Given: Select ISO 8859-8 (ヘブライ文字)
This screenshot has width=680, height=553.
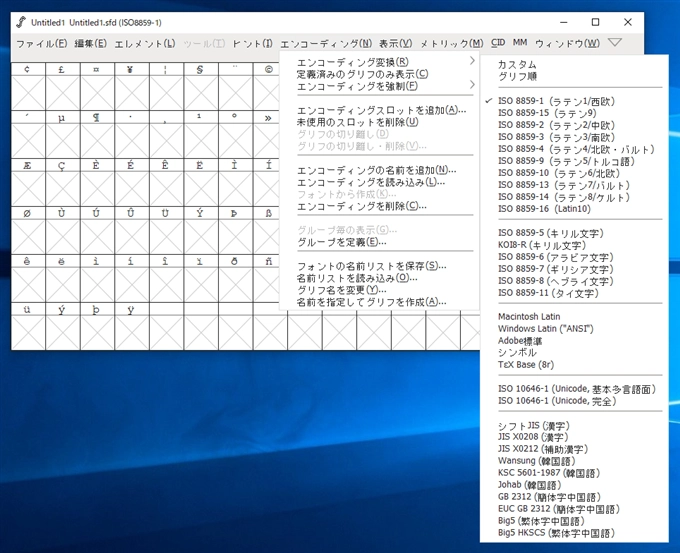Looking at the screenshot, I should (574, 281).
